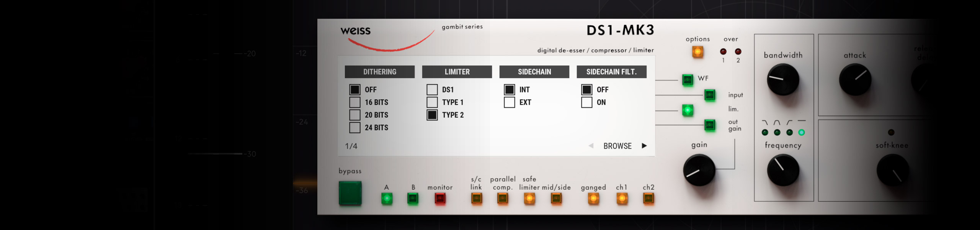Click the gambit series text
The height and width of the screenshot is (230, 980).
tap(462, 27)
